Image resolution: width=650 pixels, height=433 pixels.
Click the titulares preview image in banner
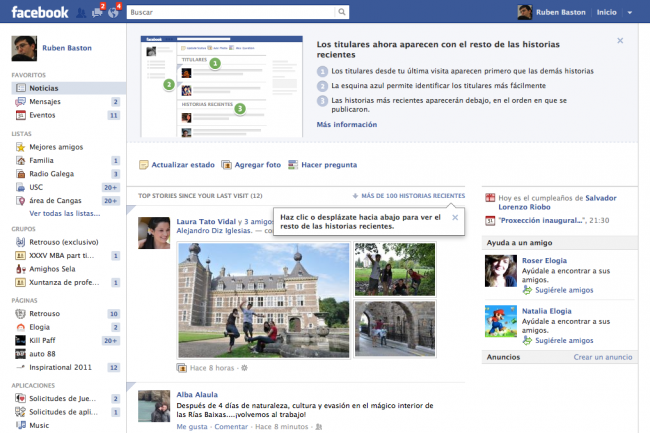click(x=222, y=86)
